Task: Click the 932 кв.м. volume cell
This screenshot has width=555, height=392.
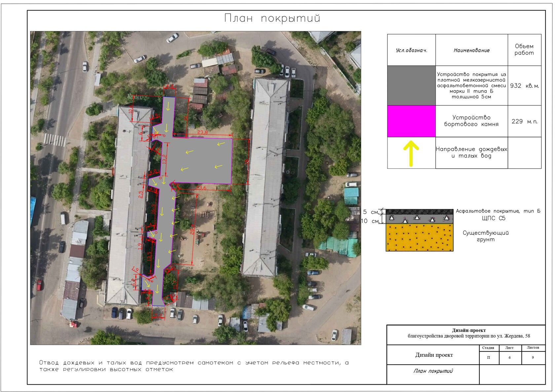Action: click(524, 86)
